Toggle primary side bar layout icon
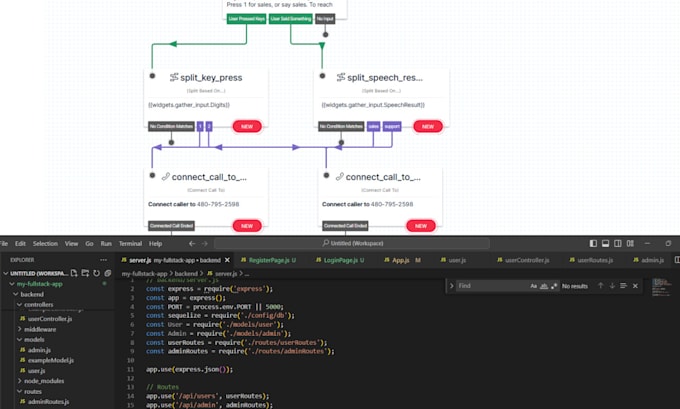 [593, 243]
